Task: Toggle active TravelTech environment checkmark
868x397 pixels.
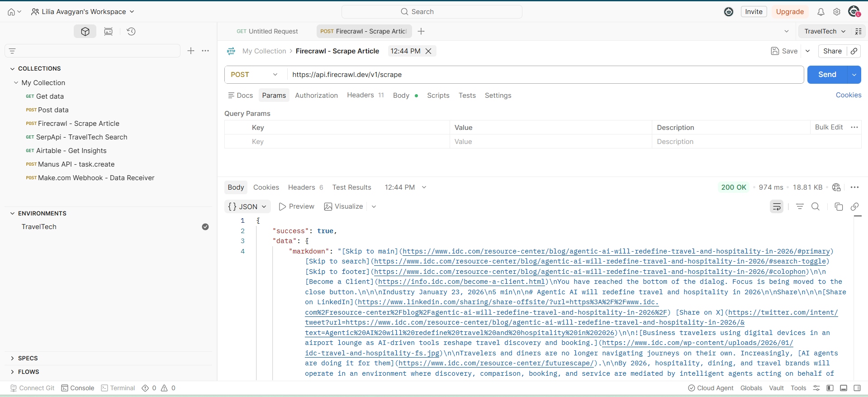Action: tap(205, 227)
